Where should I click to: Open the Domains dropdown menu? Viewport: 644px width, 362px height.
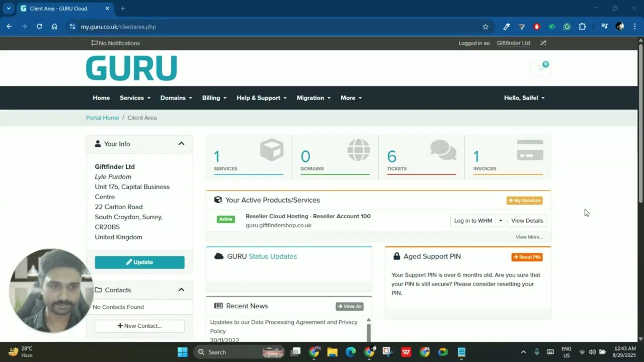pyautogui.click(x=176, y=98)
